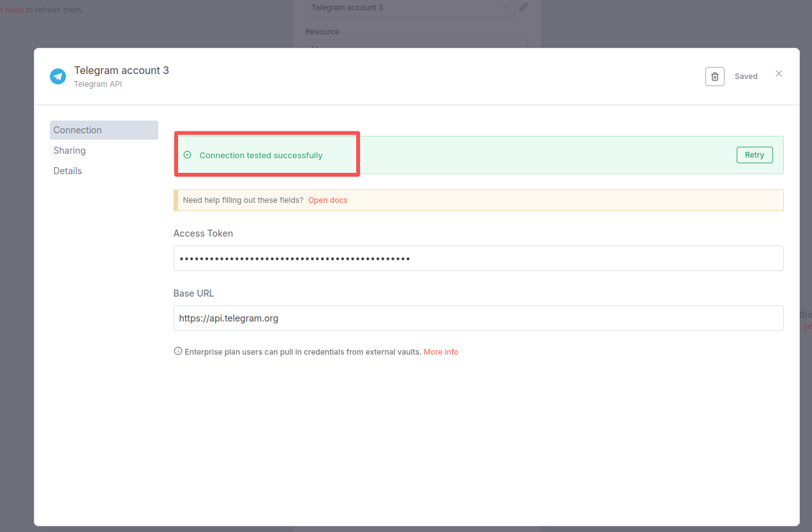Close the credential dialog with X
Viewport: 812px width, 532px height.
[x=778, y=74]
